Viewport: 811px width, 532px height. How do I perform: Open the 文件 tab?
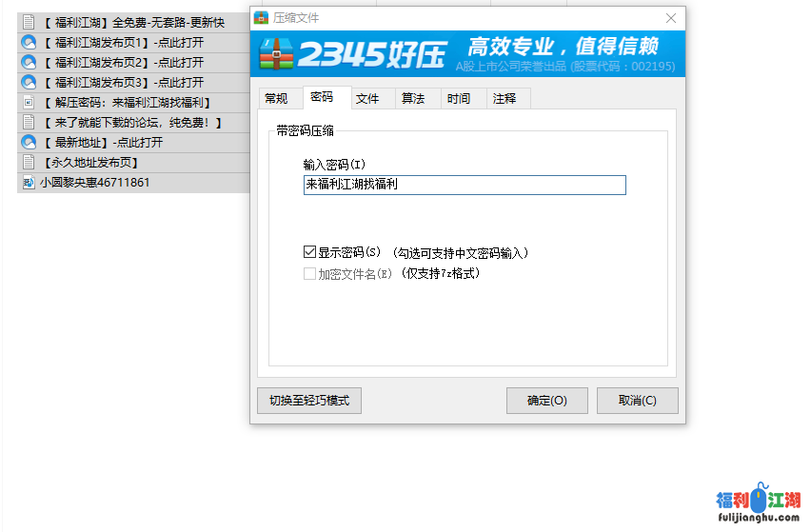(x=367, y=98)
